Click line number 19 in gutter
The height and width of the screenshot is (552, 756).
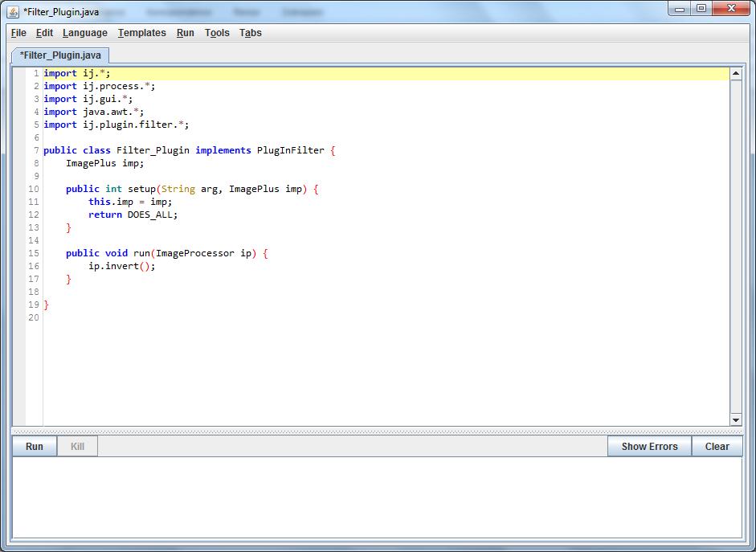[33, 305]
